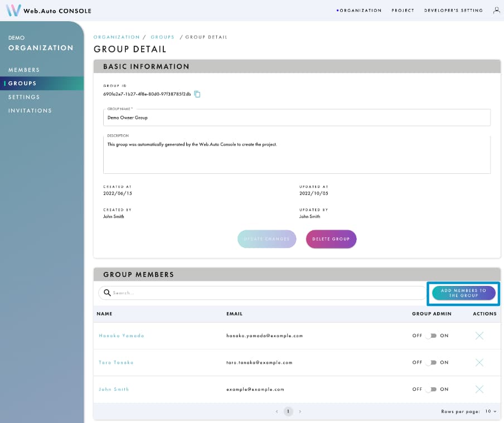This screenshot has height=423, width=504.
Task: Open Hanako Yamada member link
Action: click(121, 336)
